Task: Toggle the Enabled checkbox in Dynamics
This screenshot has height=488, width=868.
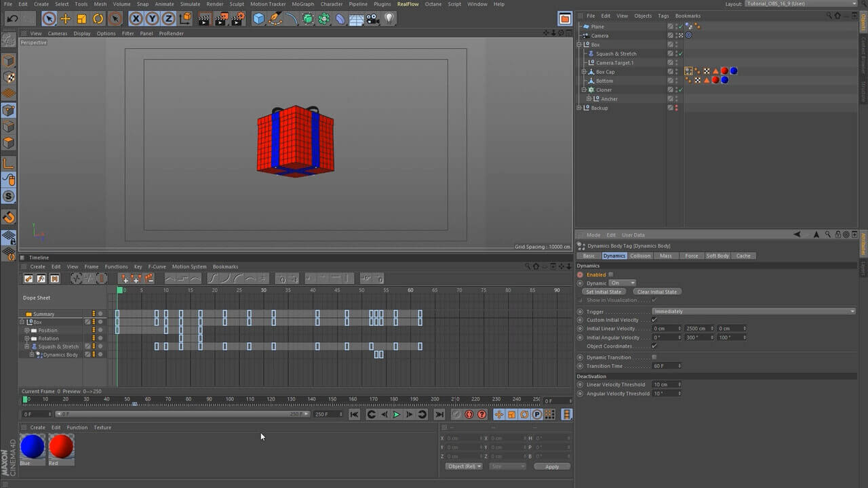Action: tap(611, 274)
